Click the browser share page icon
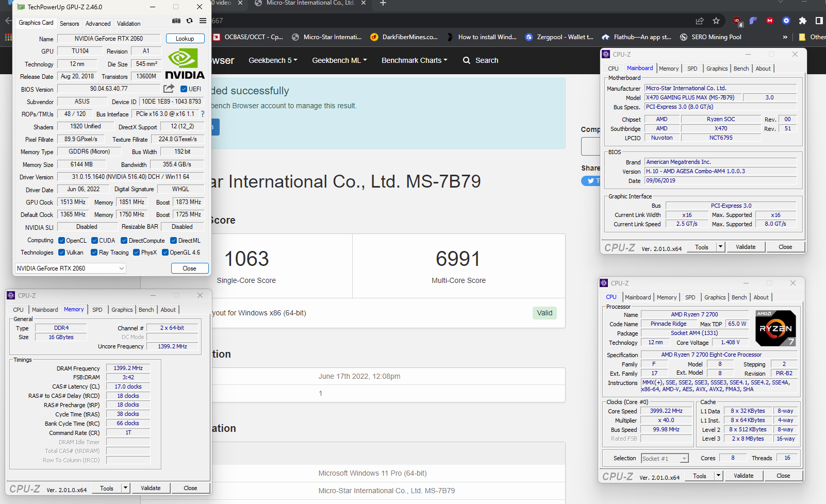The height and width of the screenshot is (504, 826). click(x=700, y=21)
